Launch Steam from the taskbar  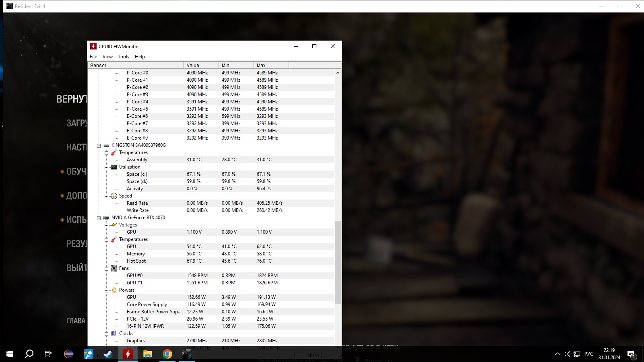[x=108, y=354]
